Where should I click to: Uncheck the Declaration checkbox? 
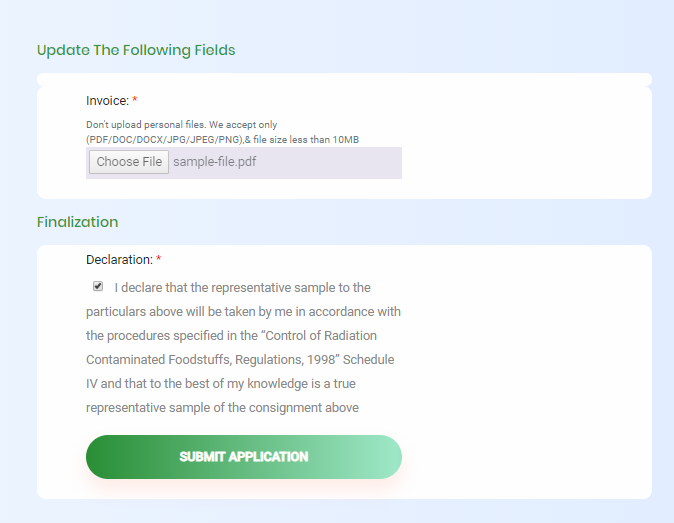98,286
